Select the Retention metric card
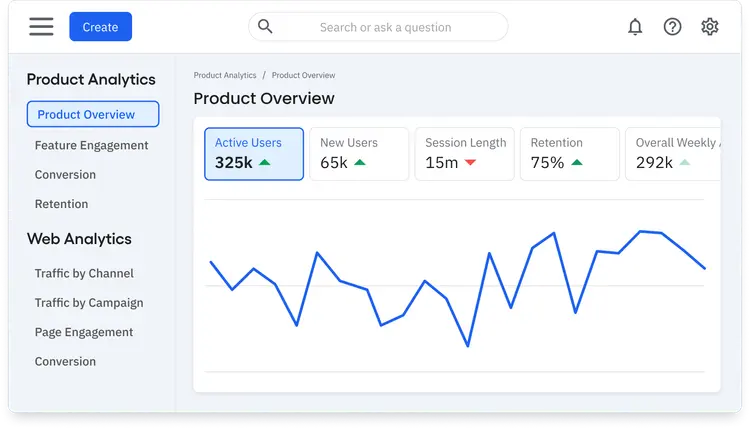 (x=570, y=154)
